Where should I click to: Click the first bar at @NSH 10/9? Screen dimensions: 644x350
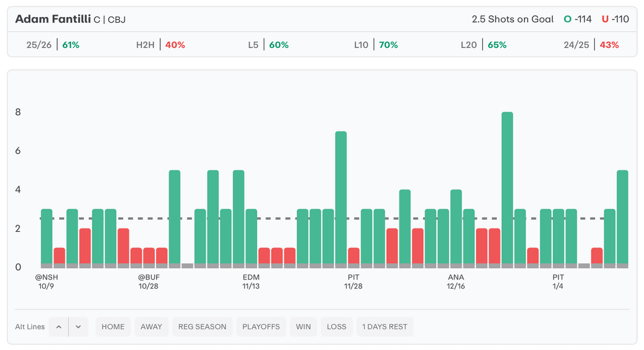47,238
